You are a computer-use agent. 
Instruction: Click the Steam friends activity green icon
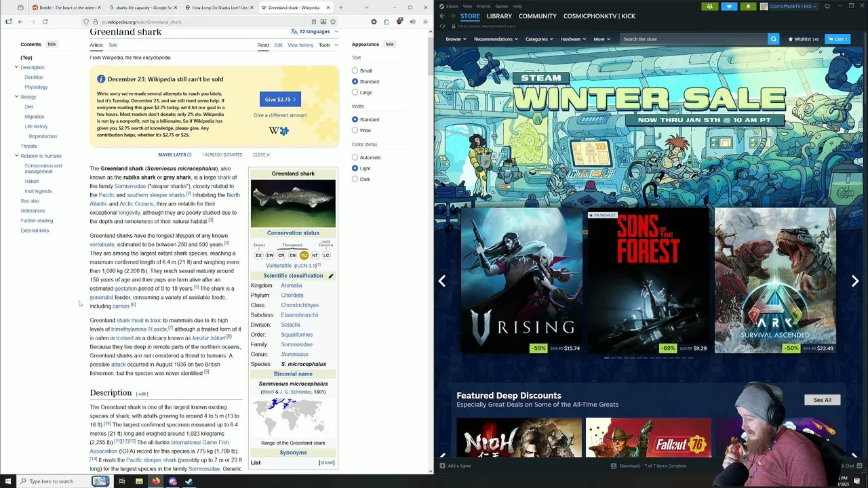(710, 6)
